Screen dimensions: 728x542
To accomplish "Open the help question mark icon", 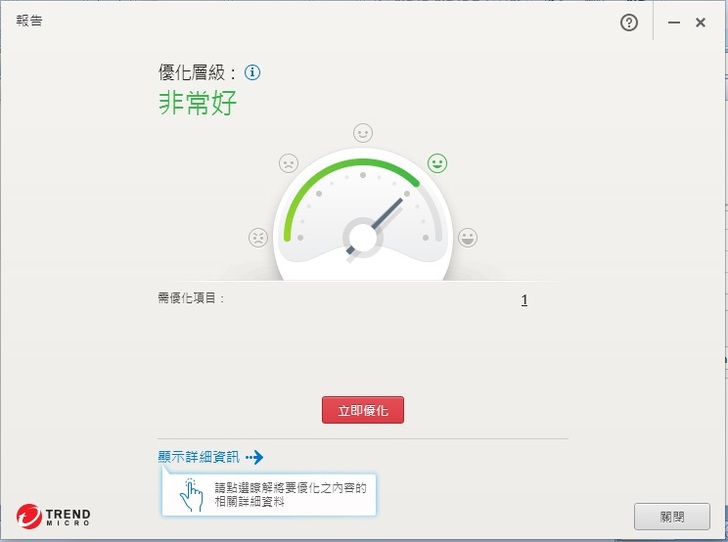I will [x=629, y=22].
